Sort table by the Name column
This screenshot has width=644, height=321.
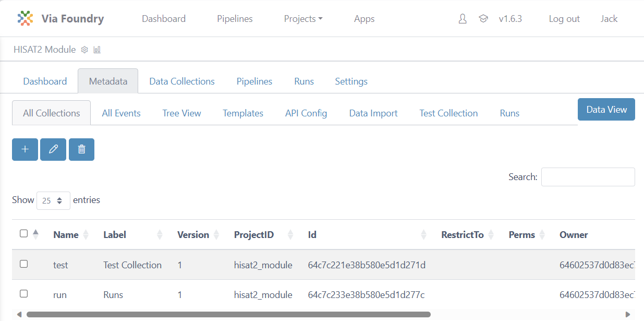[66, 235]
